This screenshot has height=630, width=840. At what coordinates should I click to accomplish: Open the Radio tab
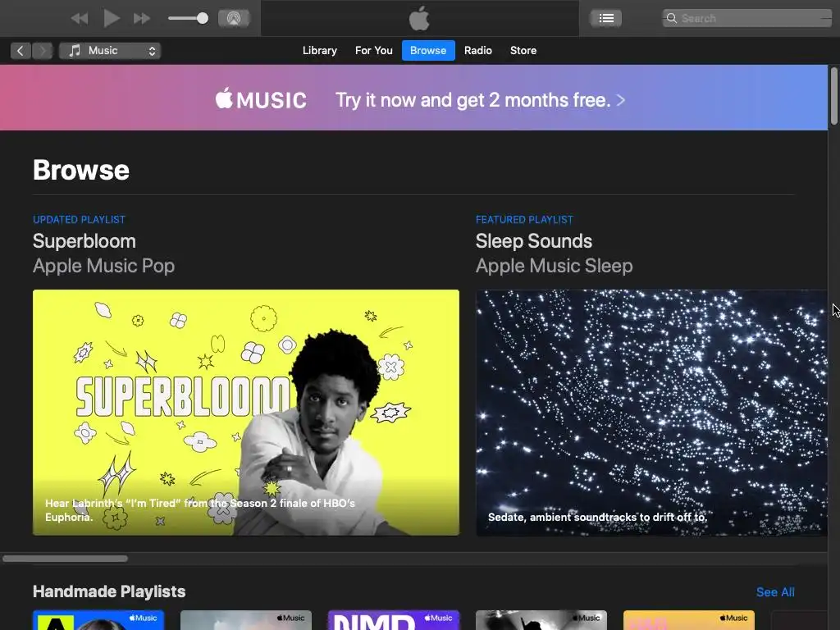(478, 50)
